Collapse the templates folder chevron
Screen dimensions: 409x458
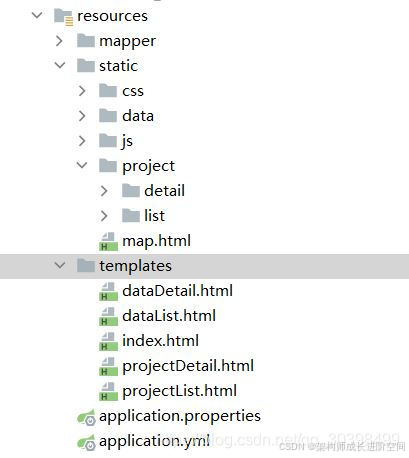click(x=60, y=265)
